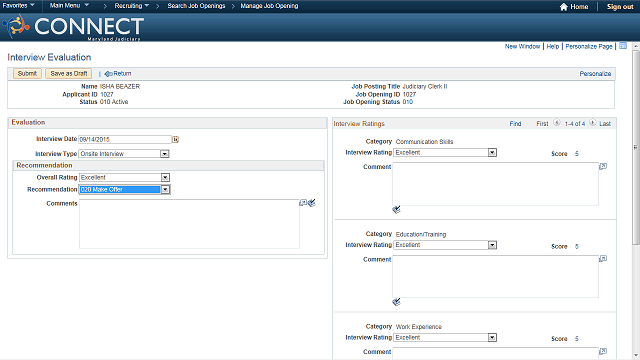Open the Favorites menu
640x360 pixels.
[x=18, y=6]
